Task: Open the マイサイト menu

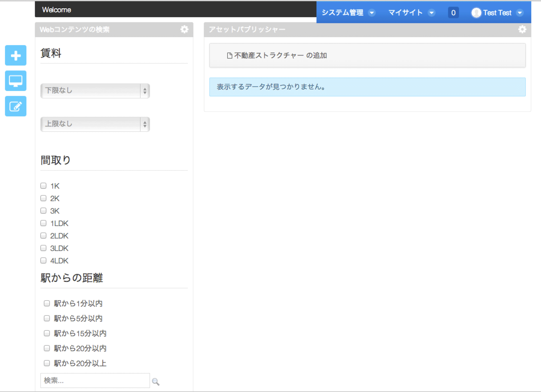Action: pyautogui.click(x=405, y=13)
